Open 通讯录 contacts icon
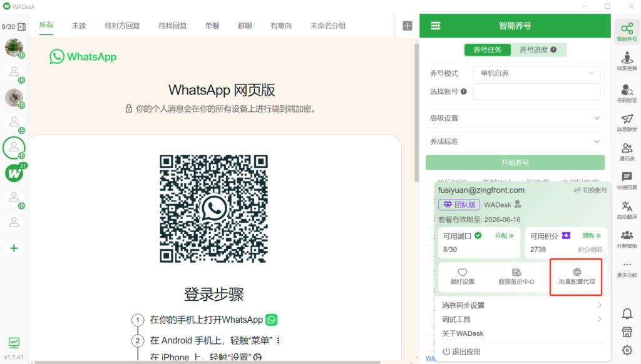Image resolution: width=641 pixels, height=364 pixels. pos(627,151)
